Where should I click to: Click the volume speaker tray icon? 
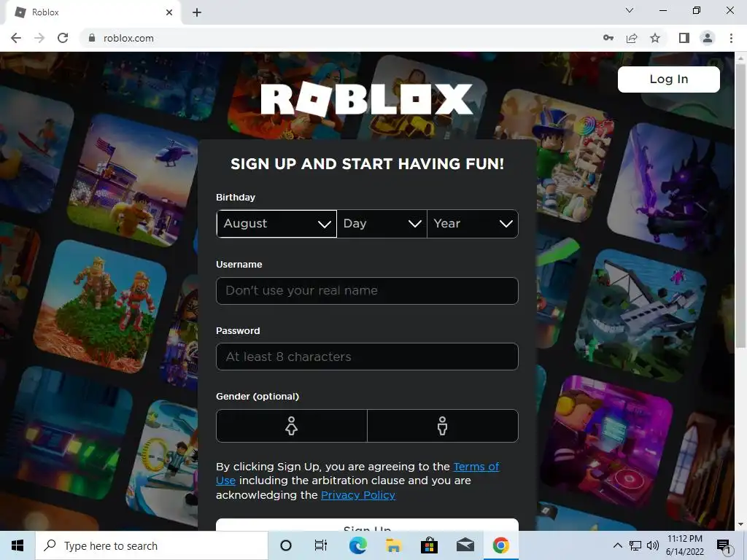(x=653, y=545)
